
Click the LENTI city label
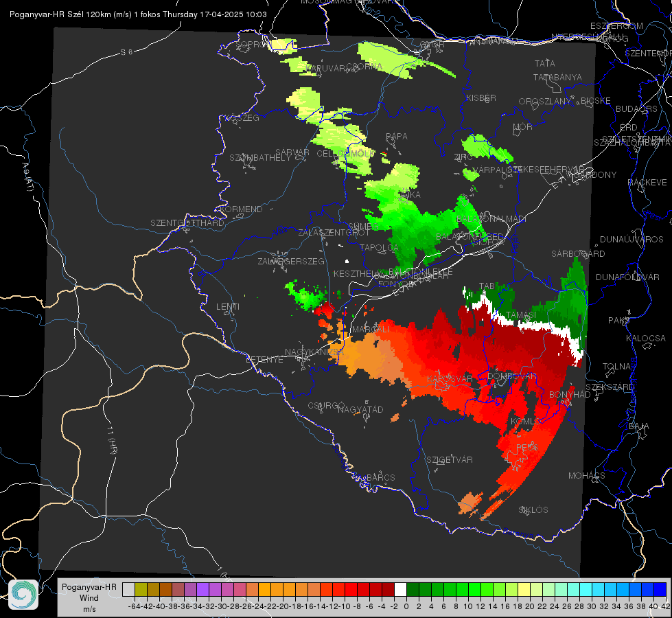(228, 307)
